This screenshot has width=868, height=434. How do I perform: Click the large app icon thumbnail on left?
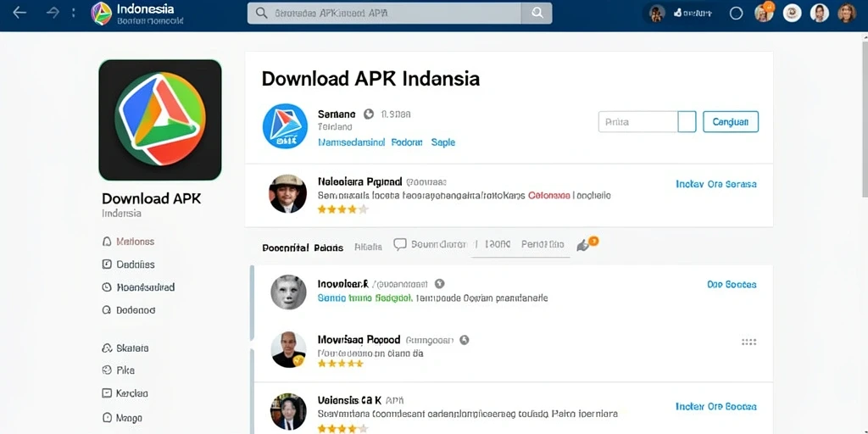(160, 120)
